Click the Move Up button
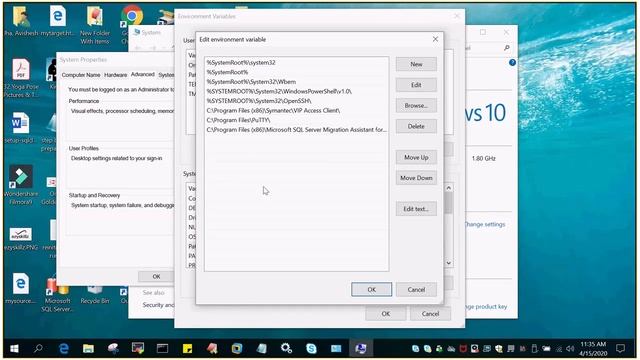 pyautogui.click(x=416, y=157)
